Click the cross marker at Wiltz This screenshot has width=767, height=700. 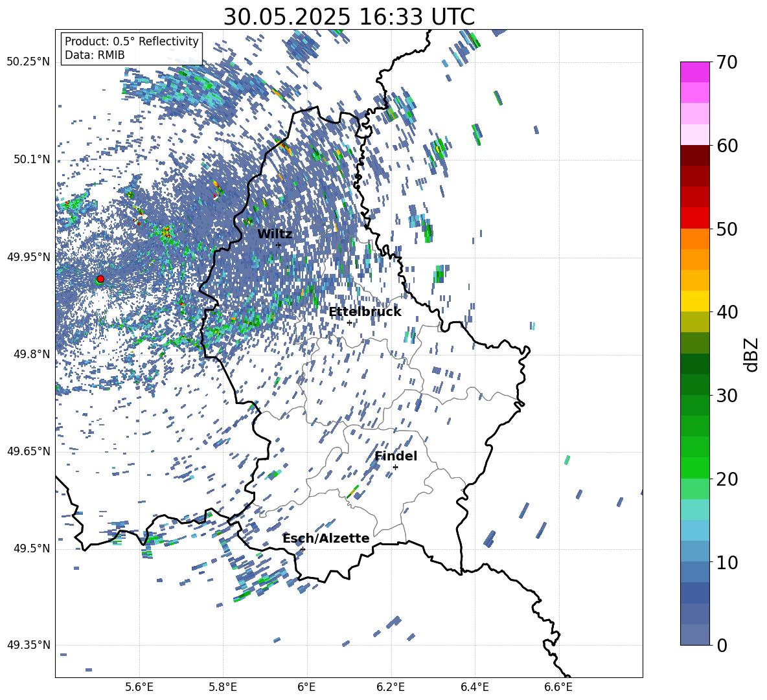pyautogui.click(x=279, y=245)
